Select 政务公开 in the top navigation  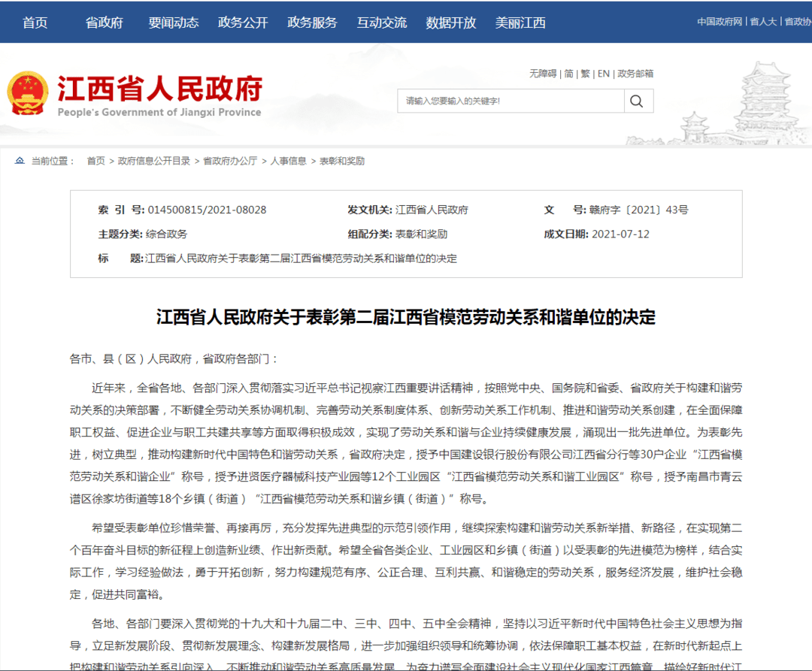pos(243,23)
